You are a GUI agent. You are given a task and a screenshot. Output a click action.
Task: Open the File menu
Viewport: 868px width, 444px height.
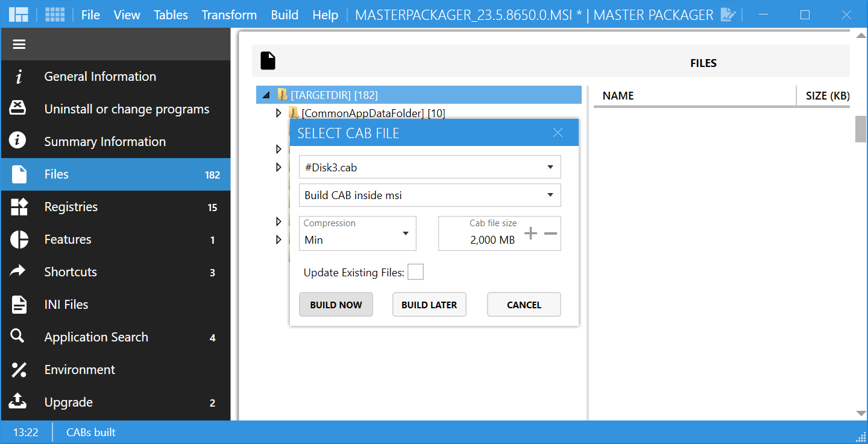pos(90,14)
